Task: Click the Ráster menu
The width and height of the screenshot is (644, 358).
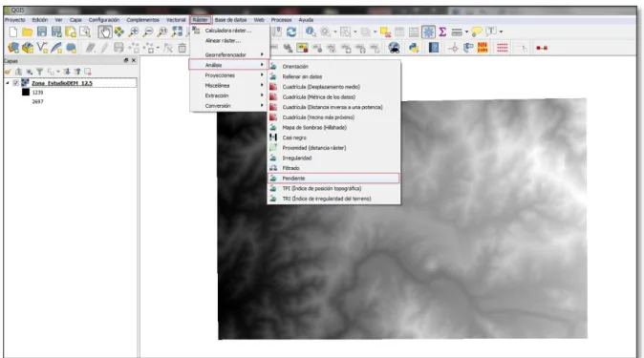Action: [201, 20]
